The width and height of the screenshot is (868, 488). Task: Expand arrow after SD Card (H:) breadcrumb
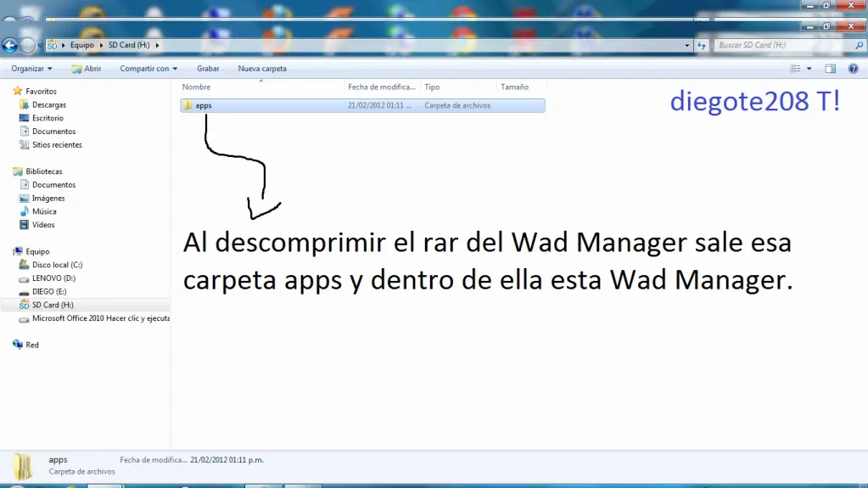(157, 45)
